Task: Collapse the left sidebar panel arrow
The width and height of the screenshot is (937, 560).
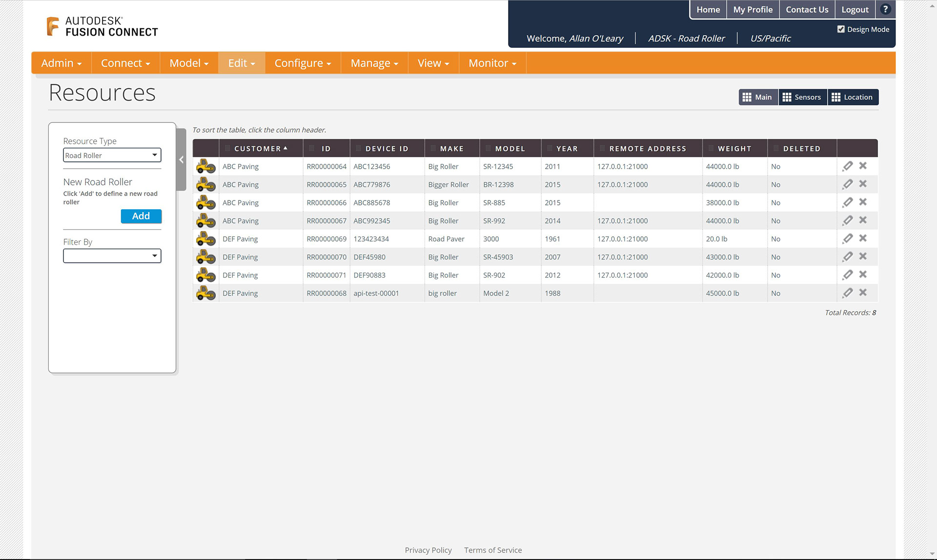Action: [x=181, y=160]
